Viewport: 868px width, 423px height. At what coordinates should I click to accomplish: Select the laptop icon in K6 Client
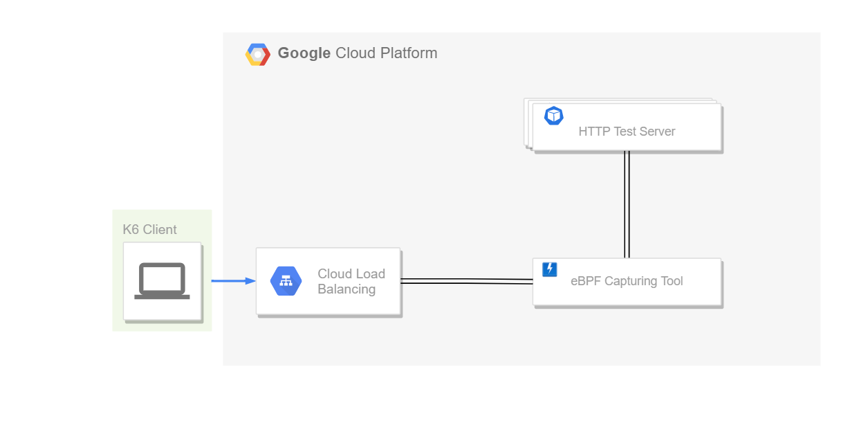tap(162, 281)
